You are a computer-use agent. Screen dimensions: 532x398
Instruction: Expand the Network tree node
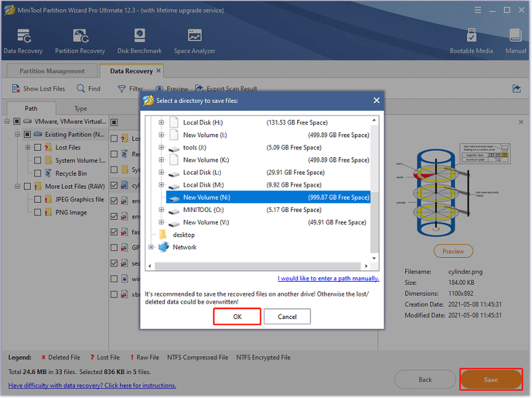click(151, 247)
